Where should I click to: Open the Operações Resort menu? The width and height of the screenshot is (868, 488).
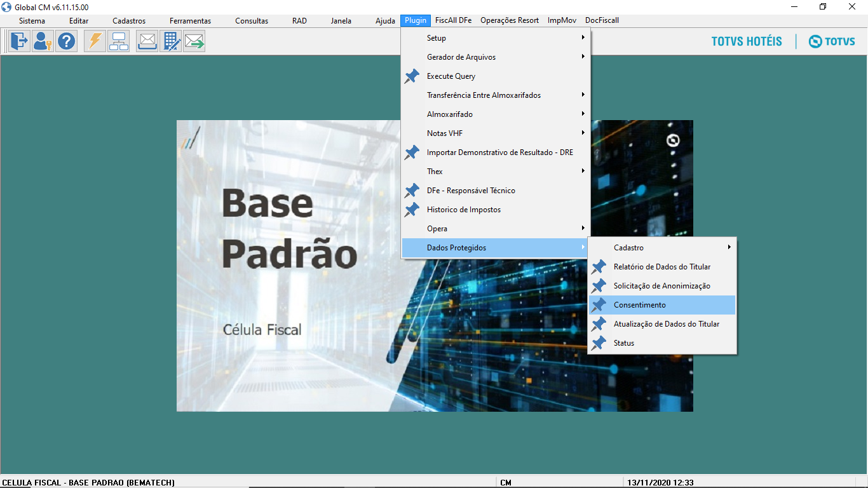coord(510,20)
